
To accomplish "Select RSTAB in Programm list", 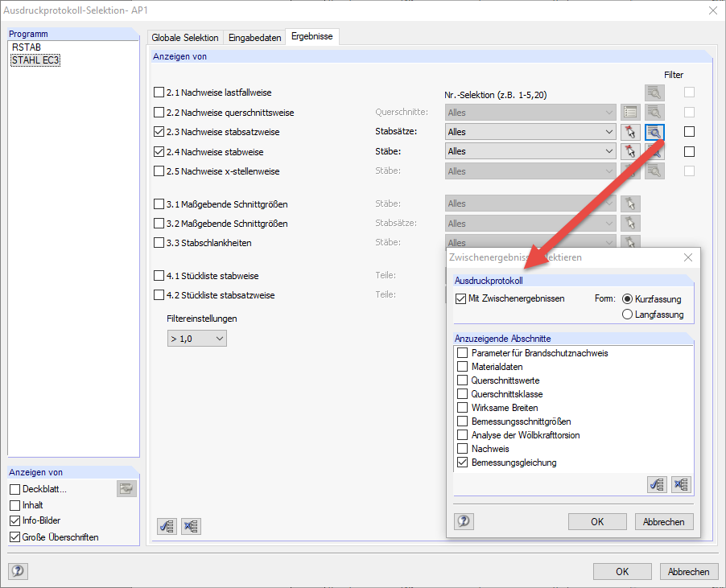I will click(27, 47).
